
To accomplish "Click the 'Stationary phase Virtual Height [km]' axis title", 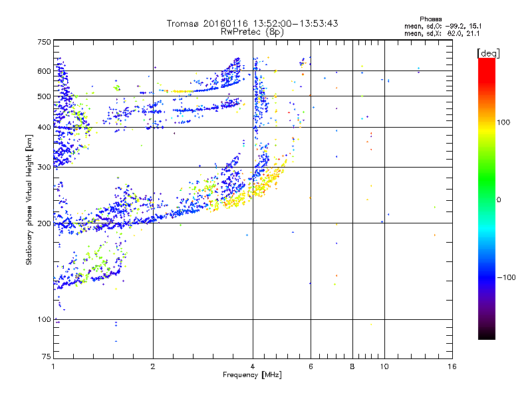I will click(x=29, y=200).
